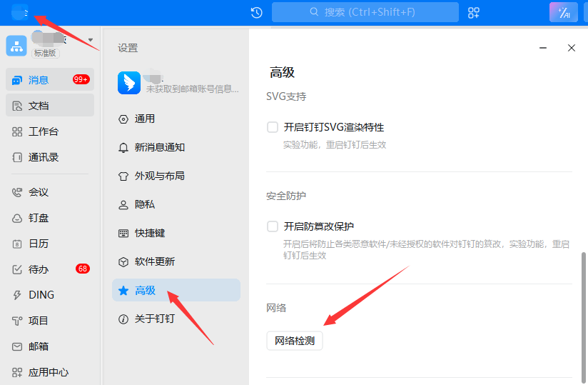Open 文档 documents in sidebar
The width and height of the screenshot is (588, 385).
pos(50,106)
